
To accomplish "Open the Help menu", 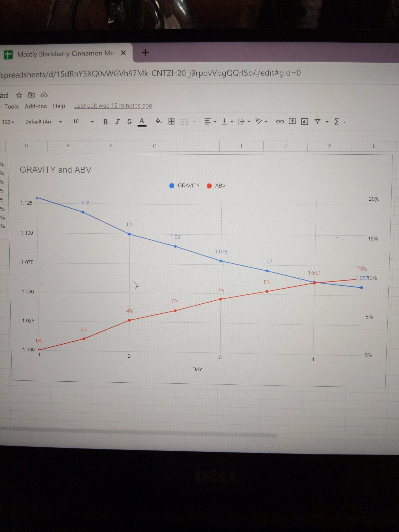I will point(59,106).
